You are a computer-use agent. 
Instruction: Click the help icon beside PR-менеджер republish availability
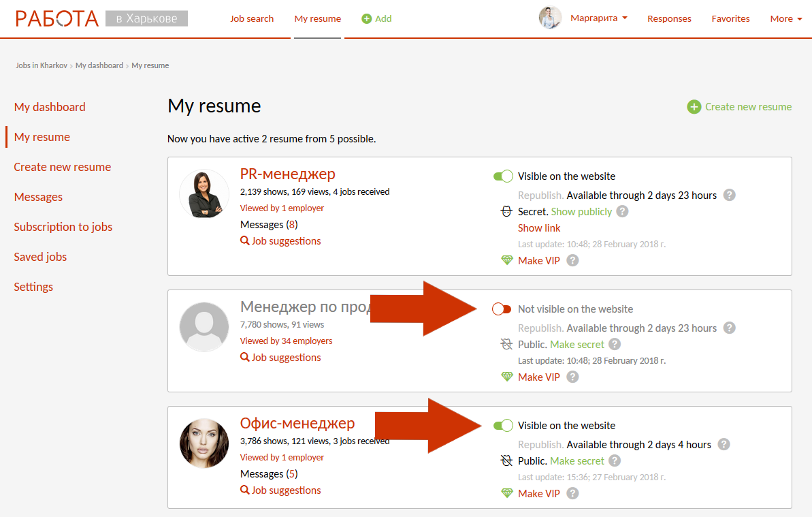[x=729, y=195]
